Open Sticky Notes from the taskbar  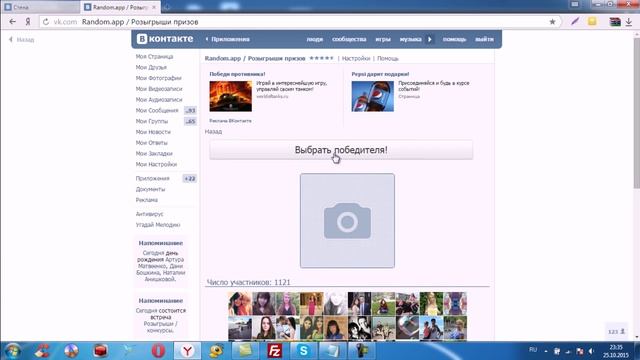(x=246, y=351)
